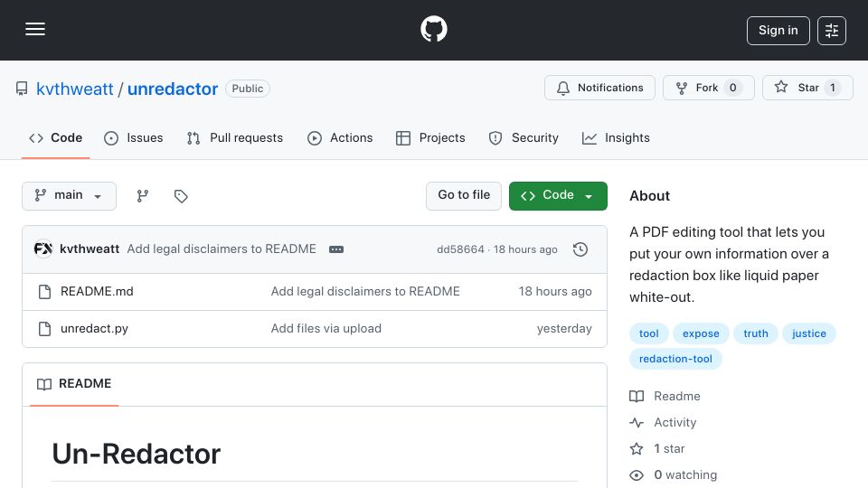Click the 'justice' topic tag
The width and height of the screenshot is (868, 488).
pos(808,333)
